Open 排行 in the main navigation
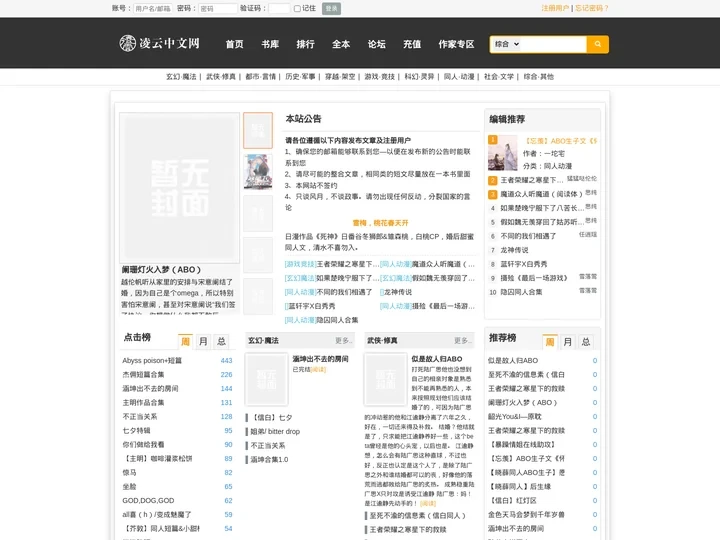Image resolution: width=720 pixels, height=540 pixels. click(x=305, y=44)
